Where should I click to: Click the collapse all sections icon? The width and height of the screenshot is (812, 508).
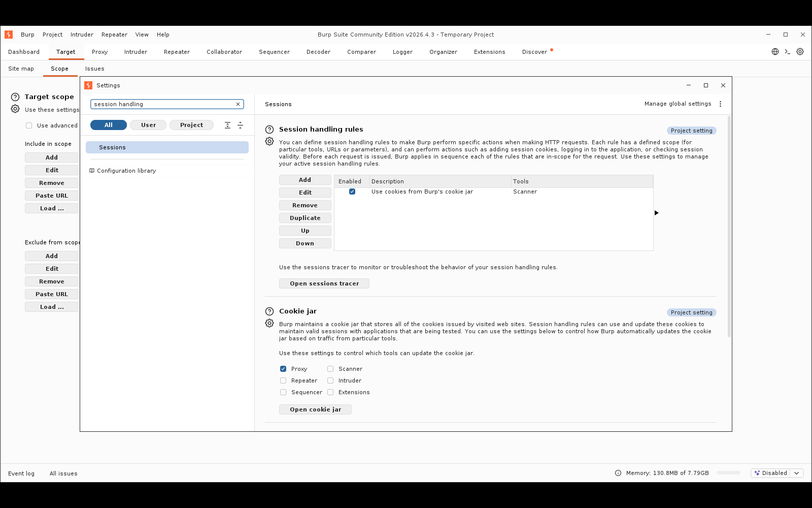coord(241,125)
